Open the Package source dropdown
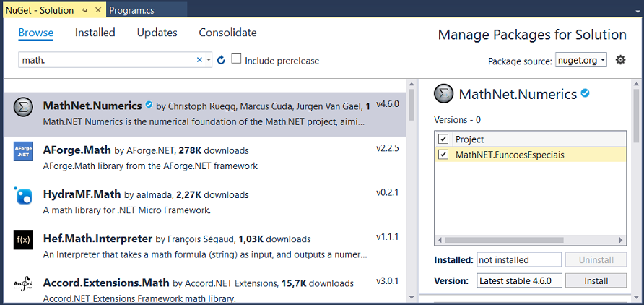644x305 pixels. (581, 61)
